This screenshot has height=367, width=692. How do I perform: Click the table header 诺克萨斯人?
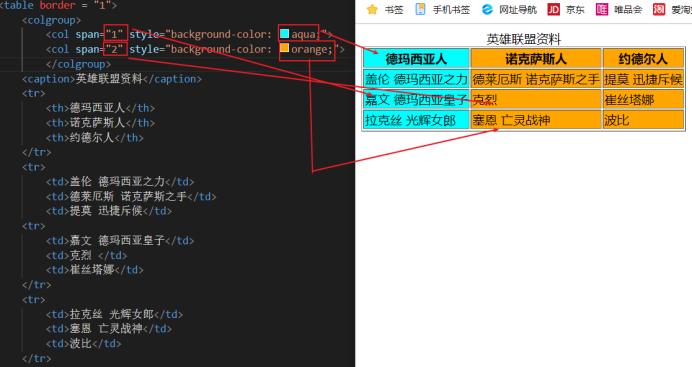click(536, 59)
